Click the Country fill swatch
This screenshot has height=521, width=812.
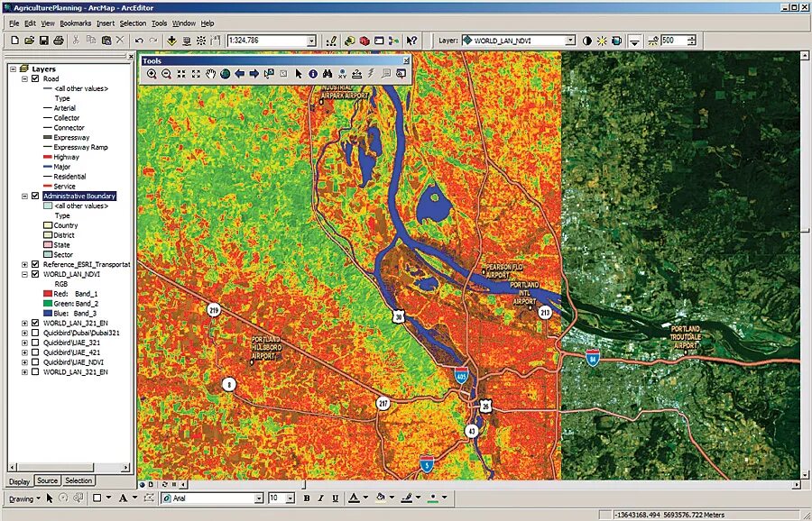point(47,225)
